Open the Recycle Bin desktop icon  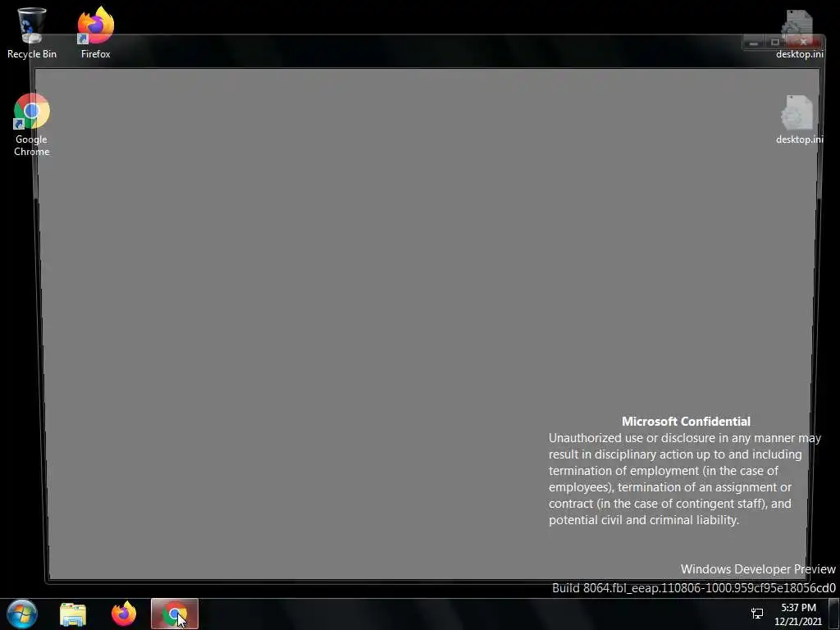tap(32, 33)
